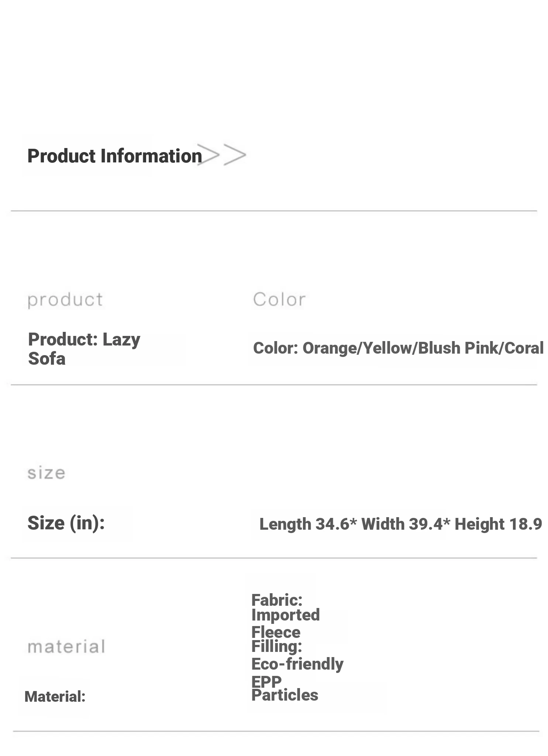The height and width of the screenshot is (756, 548).
Task: Select the "Eco-friendly" filling text
Action: (x=297, y=664)
